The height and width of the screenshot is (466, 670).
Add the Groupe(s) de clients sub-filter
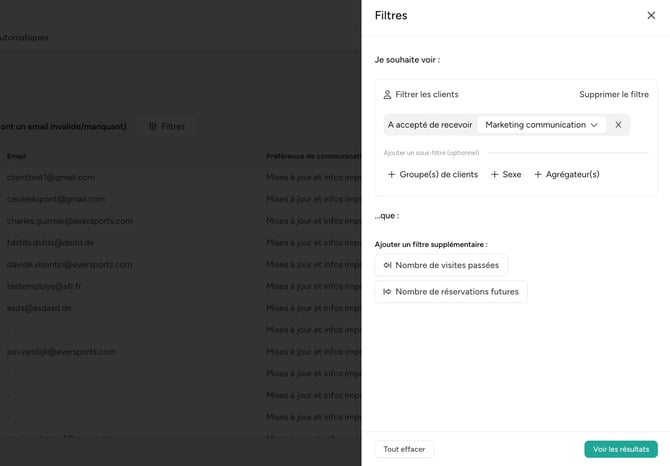pyautogui.click(x=433, y=174)
